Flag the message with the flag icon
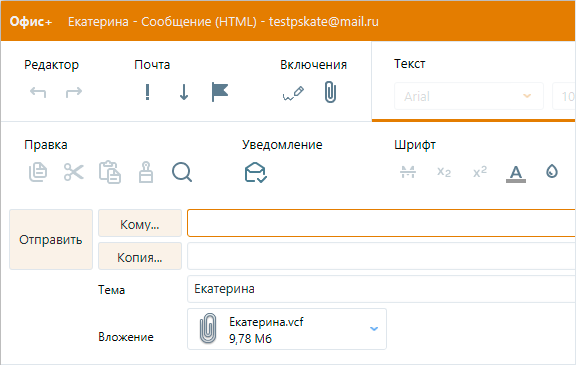This screenshot has height=365, width=576. 220,92
